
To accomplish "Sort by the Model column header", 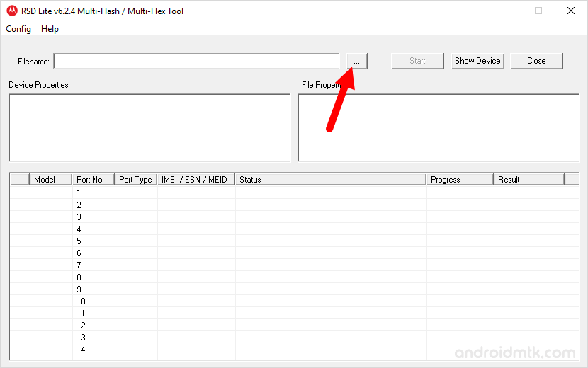I will [51, 180].
